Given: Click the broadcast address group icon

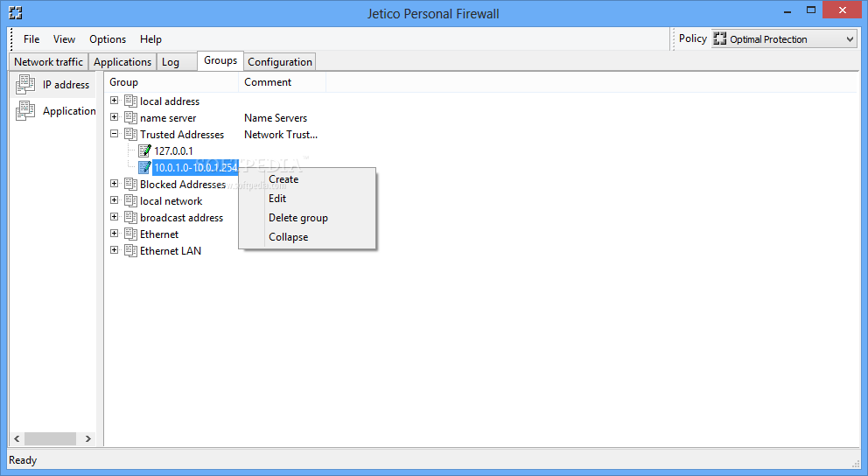Looking at the screenshot, I should tap(130, 217).
